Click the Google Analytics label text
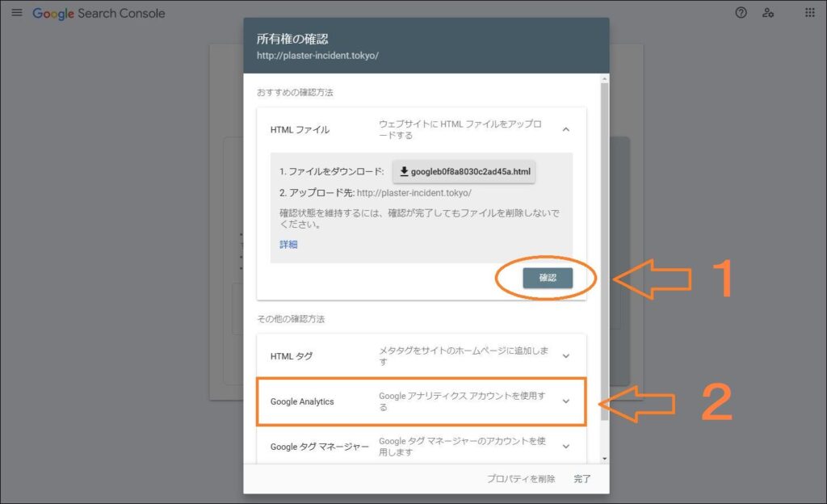This screenshot has height=504, width=827. point(302,401)
